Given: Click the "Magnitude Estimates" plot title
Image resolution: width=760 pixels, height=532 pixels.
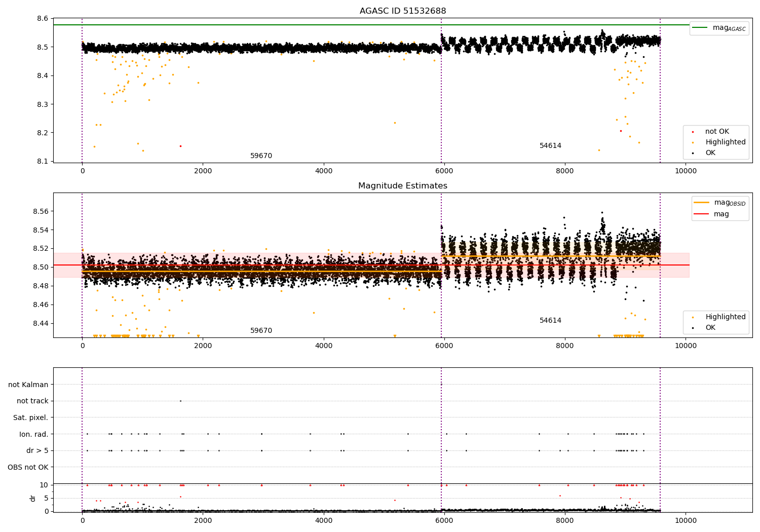Looking at the screenshot, I should [403, 186].
